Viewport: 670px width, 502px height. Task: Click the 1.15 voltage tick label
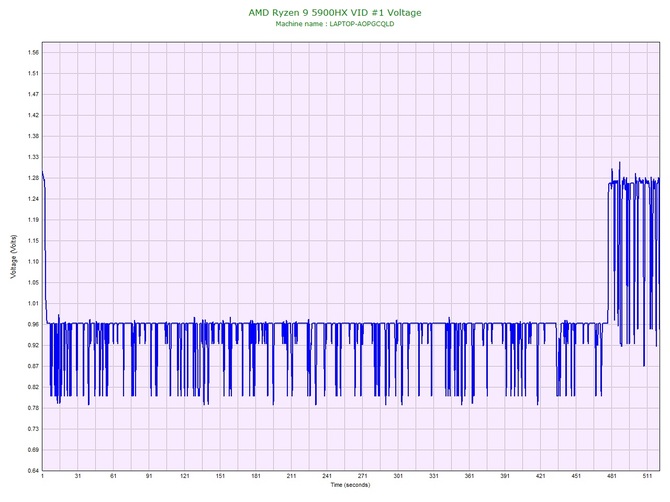[x=33, y=241]
